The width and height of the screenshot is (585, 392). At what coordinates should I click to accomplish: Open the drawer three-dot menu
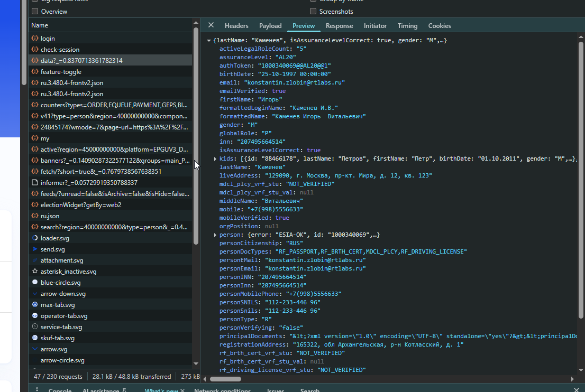[36, 389]
